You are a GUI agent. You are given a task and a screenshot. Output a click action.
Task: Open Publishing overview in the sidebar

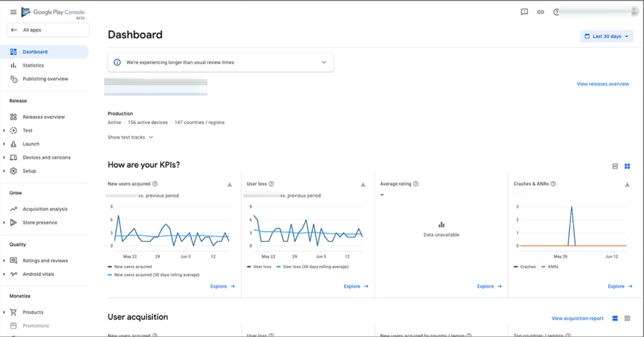pyautogui.click(x=45, y=79)
